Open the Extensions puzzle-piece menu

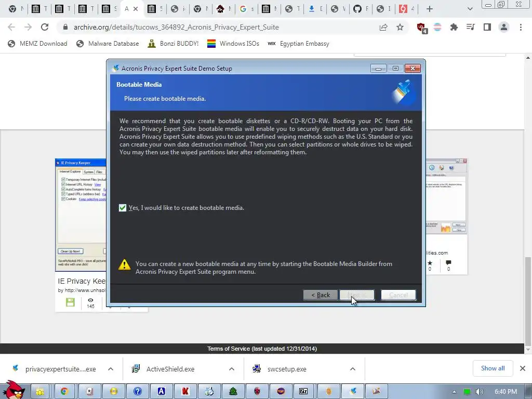454,27
